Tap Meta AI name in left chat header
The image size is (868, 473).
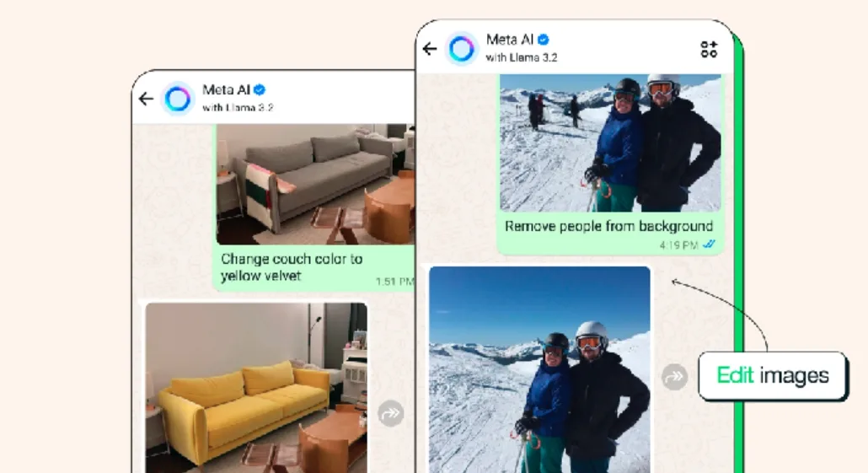tap(226, 89)
